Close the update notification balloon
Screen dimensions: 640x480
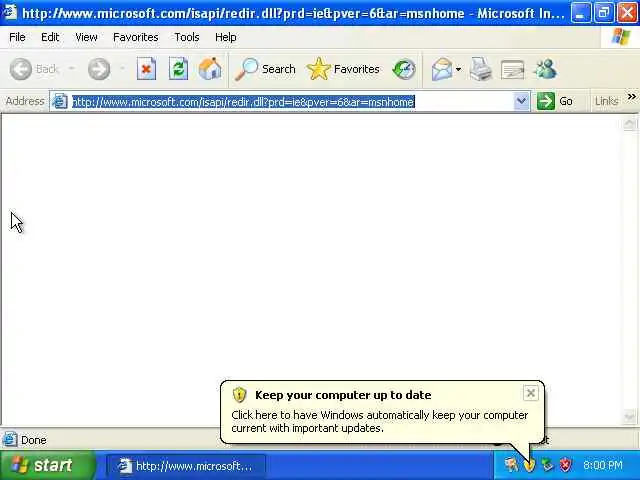(531, 393)
